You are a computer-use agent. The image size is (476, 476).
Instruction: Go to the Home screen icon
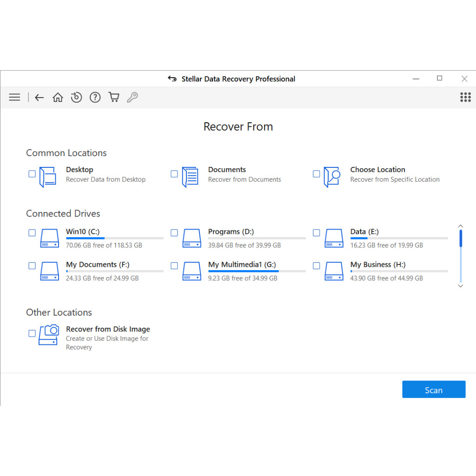pos(58,97)
